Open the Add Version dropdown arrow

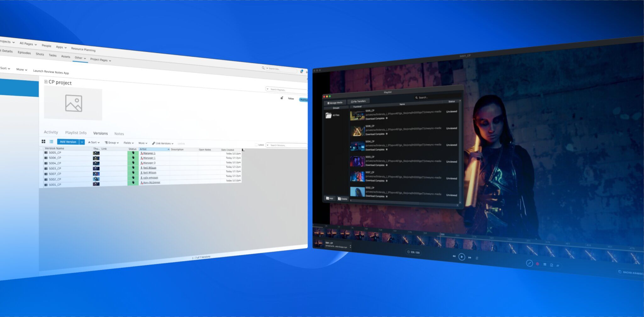coord(82,142)
